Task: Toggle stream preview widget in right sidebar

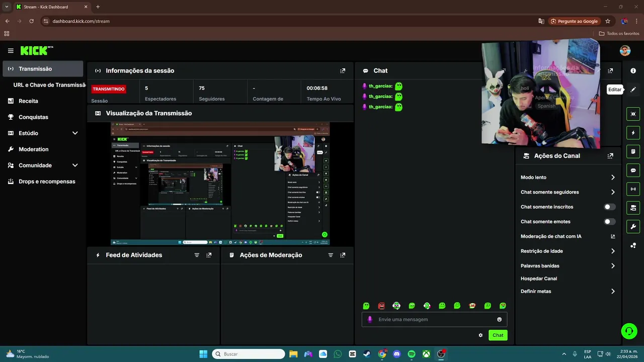Action: (633, 114)
